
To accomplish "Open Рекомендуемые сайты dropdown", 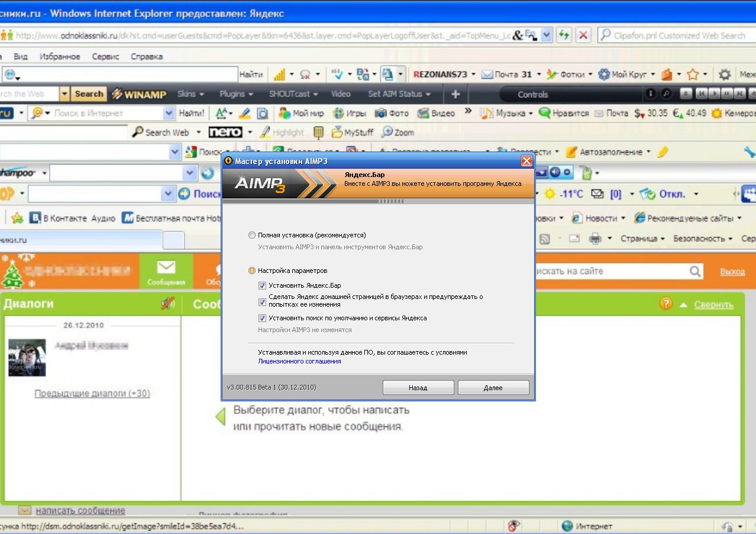I will point(688,218).
